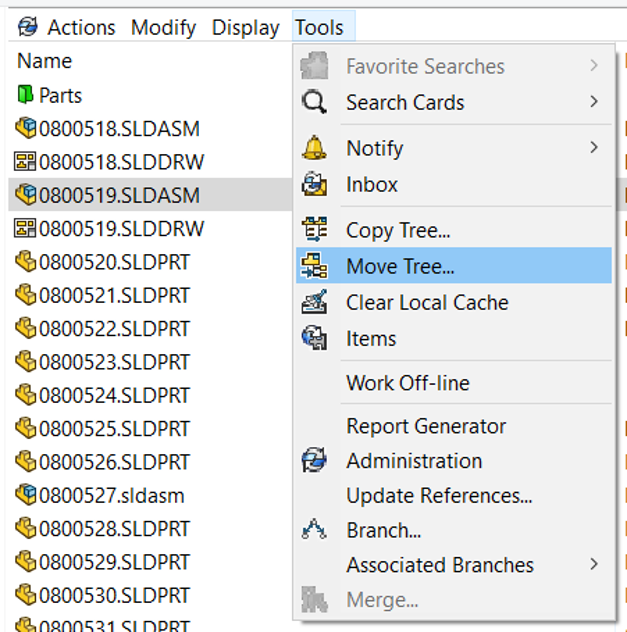The height and width of the screenshot is (632, 627).
Task: Click Update References... menu entry
Action: 439,496
